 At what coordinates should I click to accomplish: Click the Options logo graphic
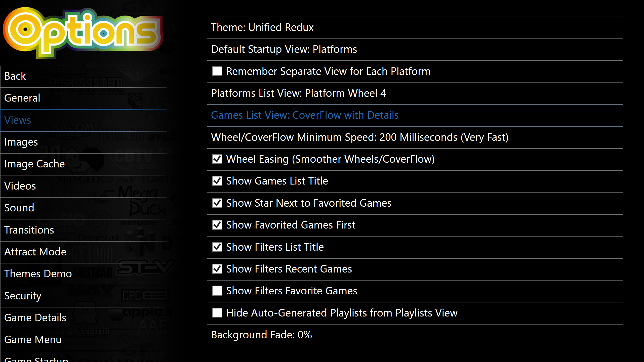coord(83,33)
